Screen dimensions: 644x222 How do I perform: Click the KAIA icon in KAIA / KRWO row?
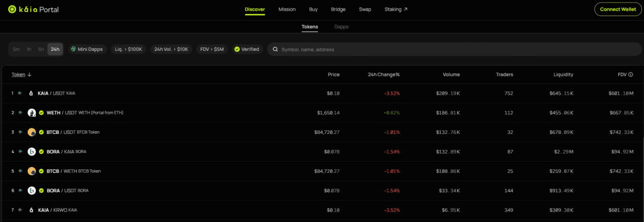point(31,210)
